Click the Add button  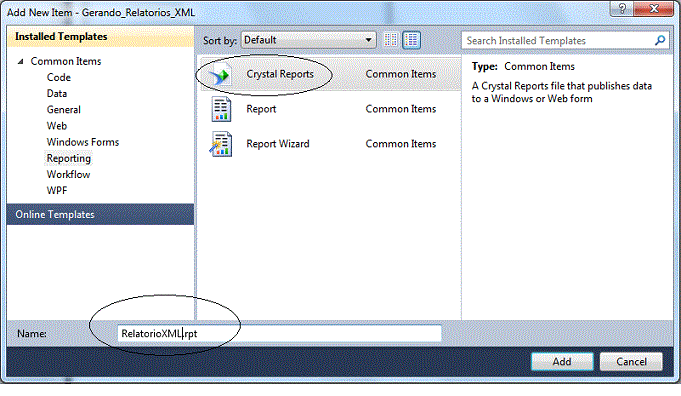562,361
